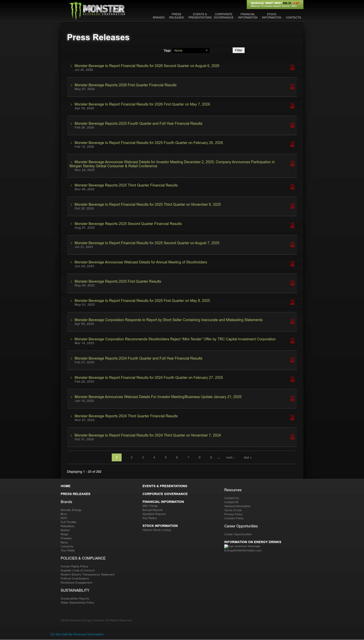Click SEC Filings in footer
364x640 pixels.
coord(150,506)
